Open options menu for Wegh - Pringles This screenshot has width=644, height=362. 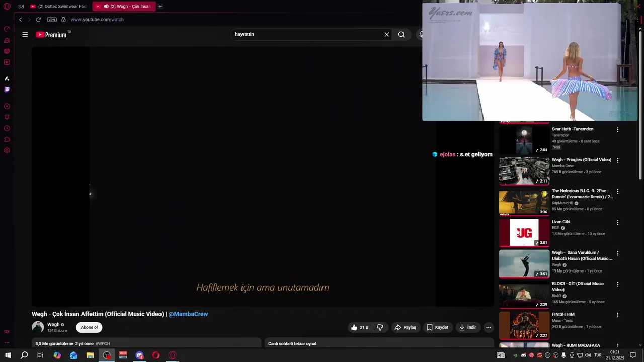pyautogui.click(x=618, y=160)
